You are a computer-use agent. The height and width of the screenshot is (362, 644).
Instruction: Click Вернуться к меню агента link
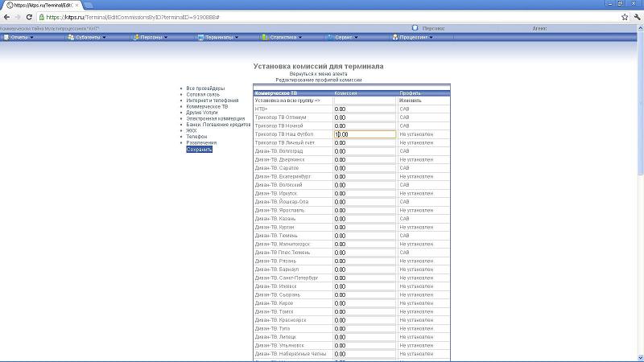click(x=318, y=74)
